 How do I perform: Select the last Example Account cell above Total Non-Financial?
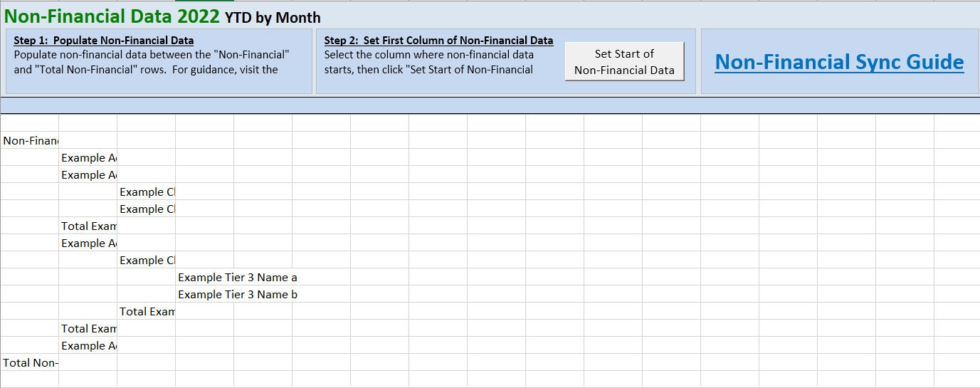[x=88, y=345]
